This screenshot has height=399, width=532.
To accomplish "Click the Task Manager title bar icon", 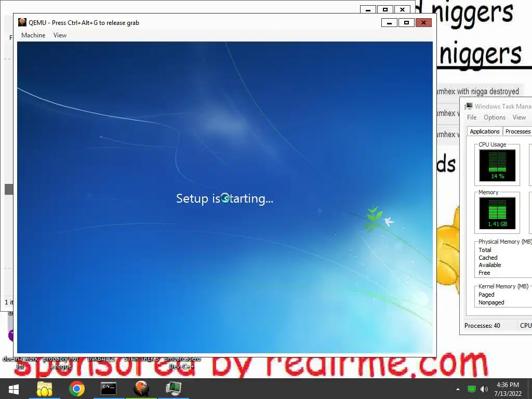I will point(469,106).
